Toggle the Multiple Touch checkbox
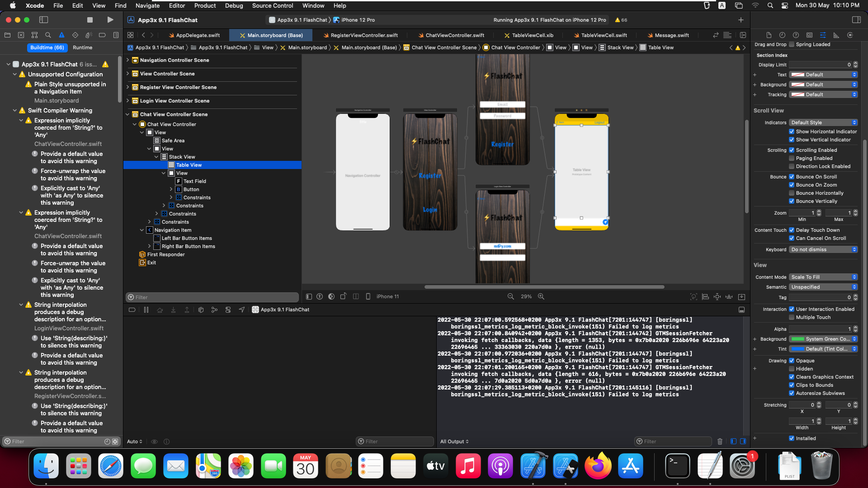This screenshot has width=868, height=488. (x=792, y=317)
